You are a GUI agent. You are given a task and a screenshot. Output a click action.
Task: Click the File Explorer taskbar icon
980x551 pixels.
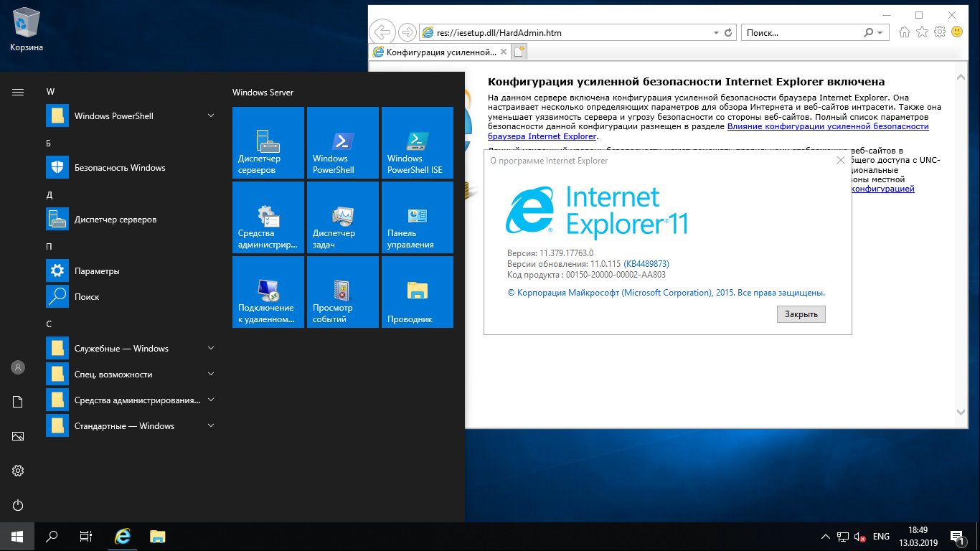158,537
